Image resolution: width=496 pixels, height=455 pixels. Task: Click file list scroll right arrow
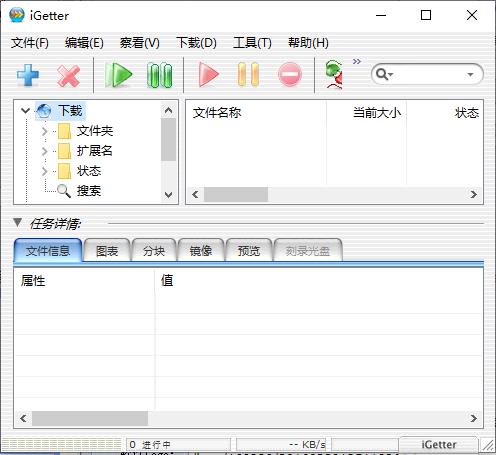(473, 194)
